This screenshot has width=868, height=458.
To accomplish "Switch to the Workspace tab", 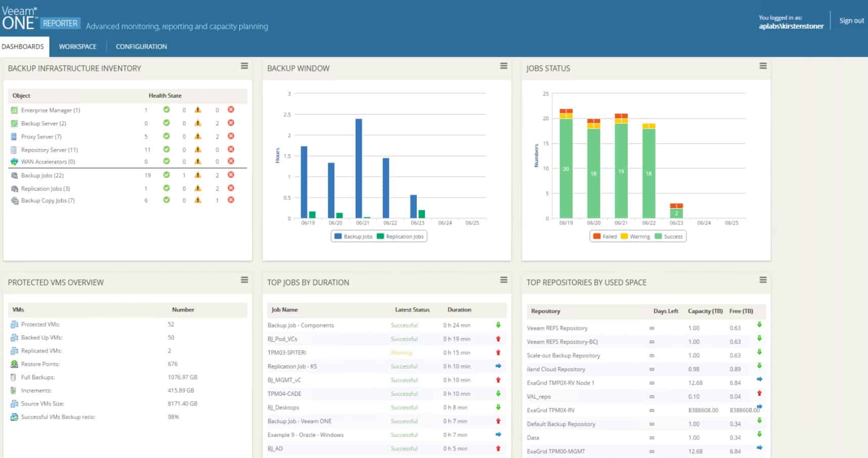I will point(78,46).
